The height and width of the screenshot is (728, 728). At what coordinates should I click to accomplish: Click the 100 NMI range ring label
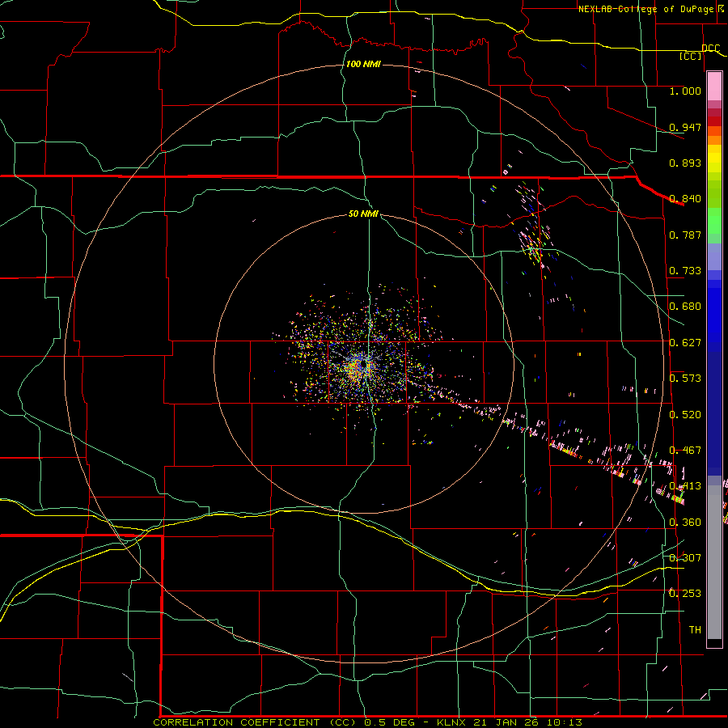[363, 64]
